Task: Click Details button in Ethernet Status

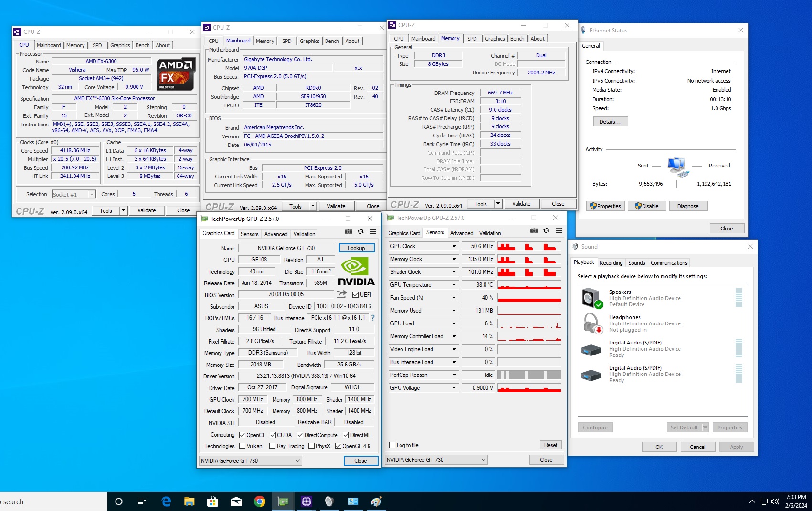Action: (x=610, y=122)
